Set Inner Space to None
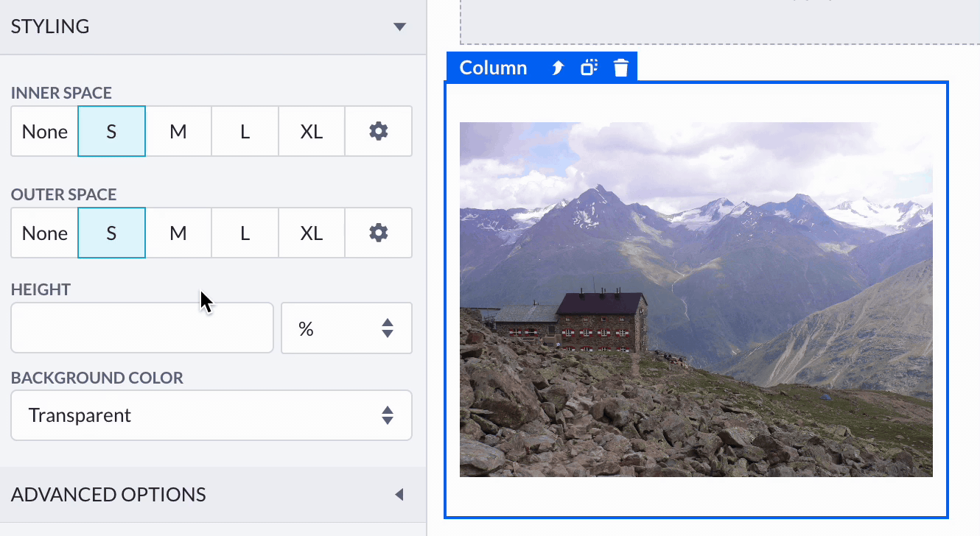 pos(44,131)
